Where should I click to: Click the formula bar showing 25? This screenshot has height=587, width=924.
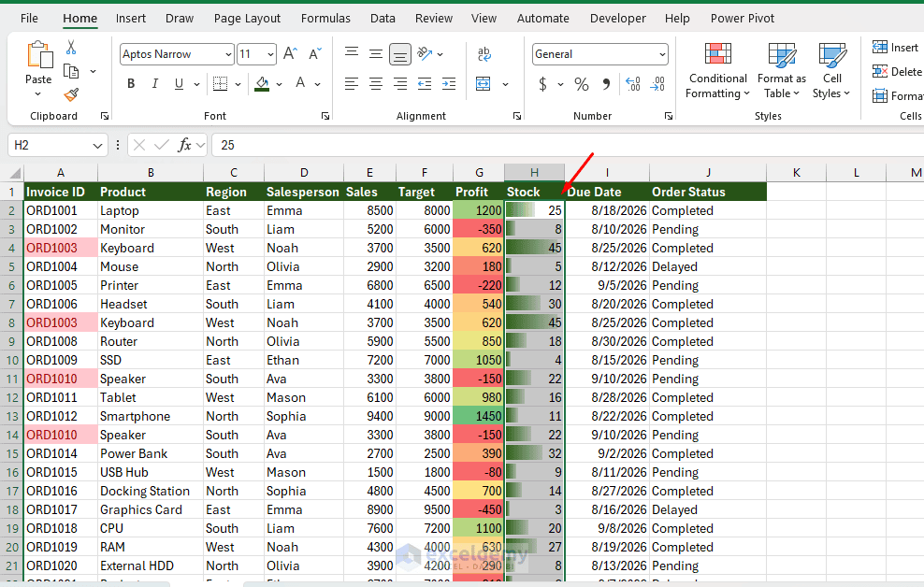pos(566,145)
